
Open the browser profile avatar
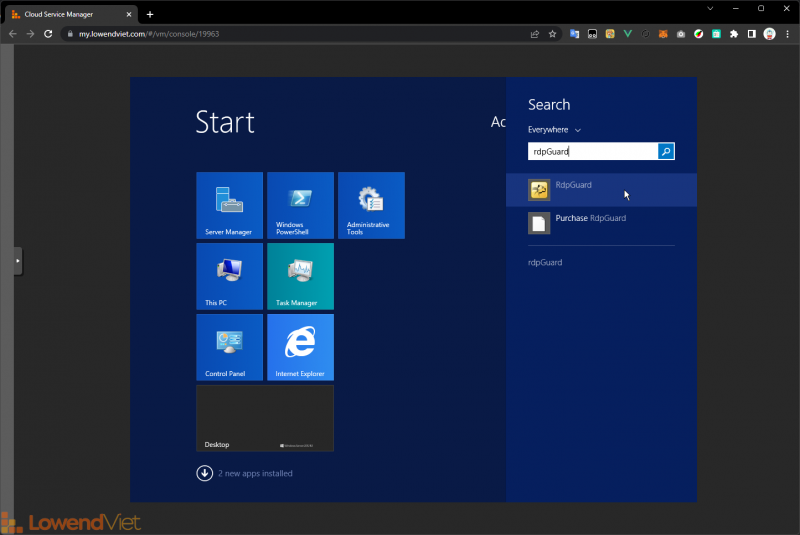769,34
